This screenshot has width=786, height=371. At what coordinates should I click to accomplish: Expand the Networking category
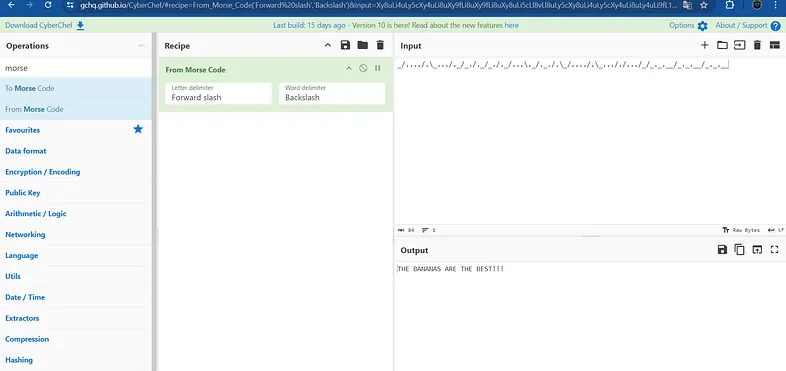click(76, 235)
